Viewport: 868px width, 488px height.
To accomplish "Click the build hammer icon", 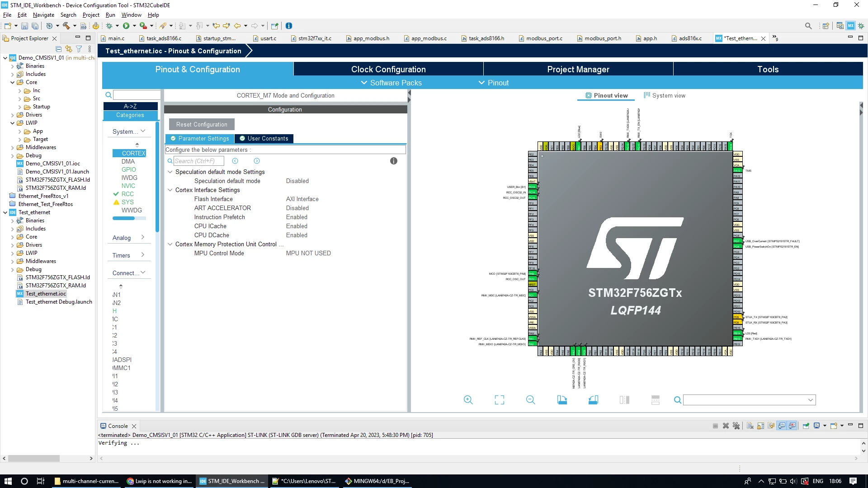I will click(66, 26).
